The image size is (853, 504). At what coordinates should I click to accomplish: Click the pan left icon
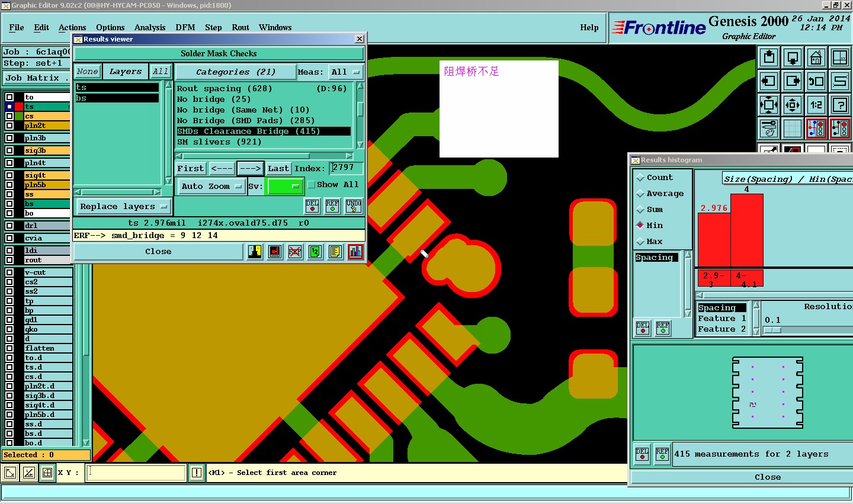[769, 81]
